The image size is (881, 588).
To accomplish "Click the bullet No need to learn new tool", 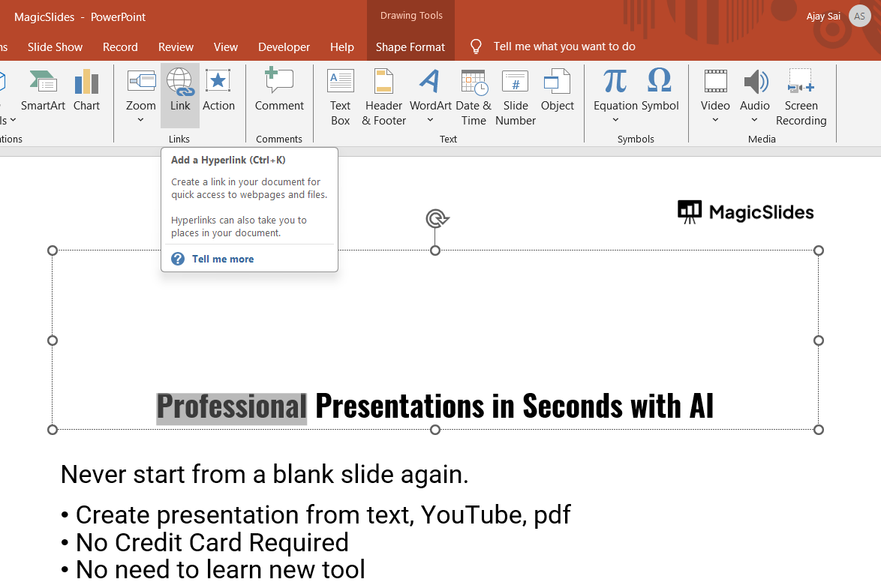I will tap(214, 569).
